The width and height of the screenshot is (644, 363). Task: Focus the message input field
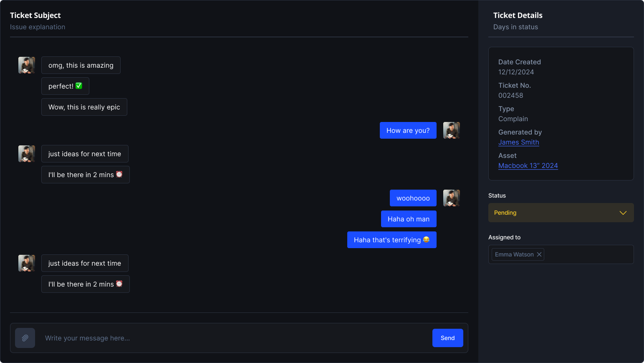pyautogui.click(x=234, y=338)
